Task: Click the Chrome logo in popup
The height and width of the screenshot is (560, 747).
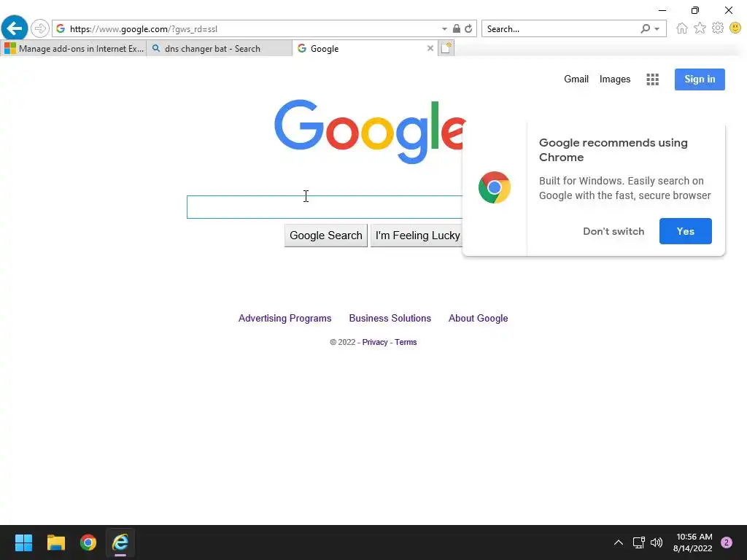Action: (495, 187)
